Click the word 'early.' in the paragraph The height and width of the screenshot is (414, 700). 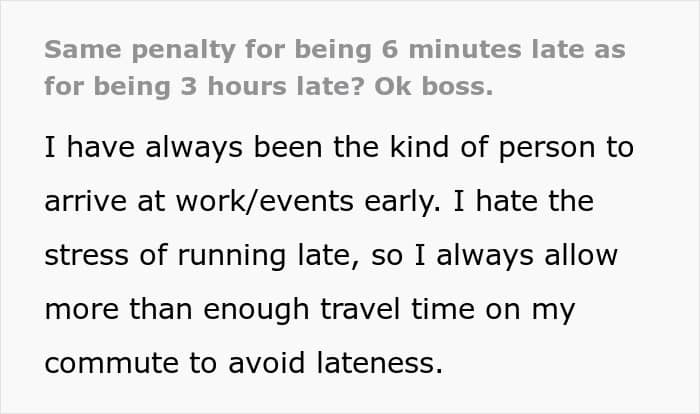coord(402,202)
